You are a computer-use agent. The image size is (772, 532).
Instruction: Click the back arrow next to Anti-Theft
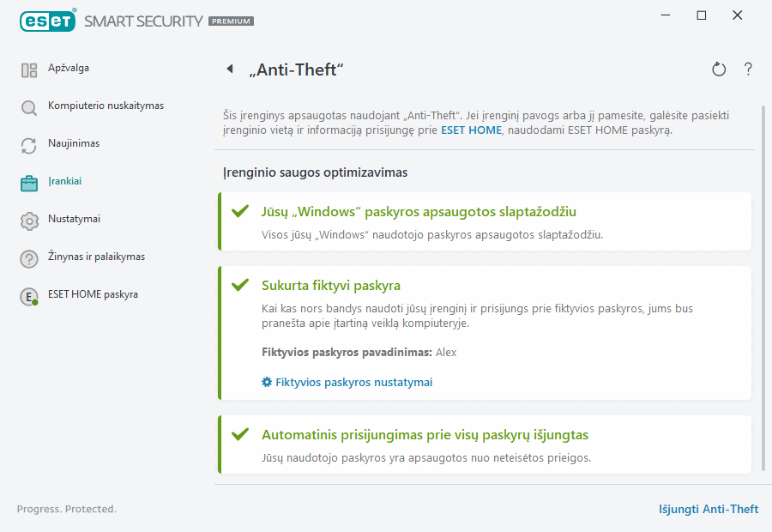tap(230, 69)
